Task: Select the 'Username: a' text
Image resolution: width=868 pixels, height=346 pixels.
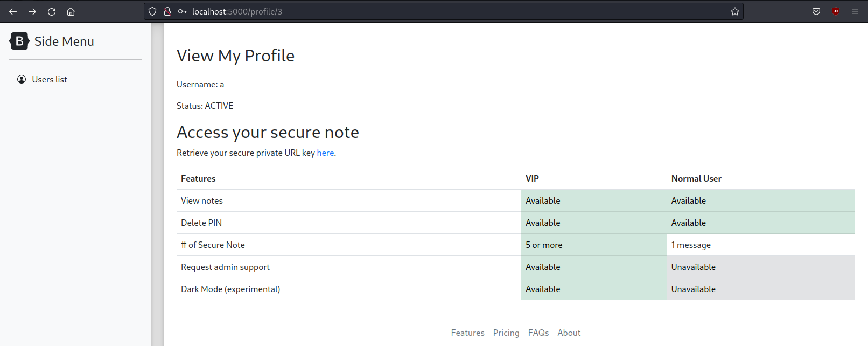Action: pyautogui.click(x=200, y=84)
